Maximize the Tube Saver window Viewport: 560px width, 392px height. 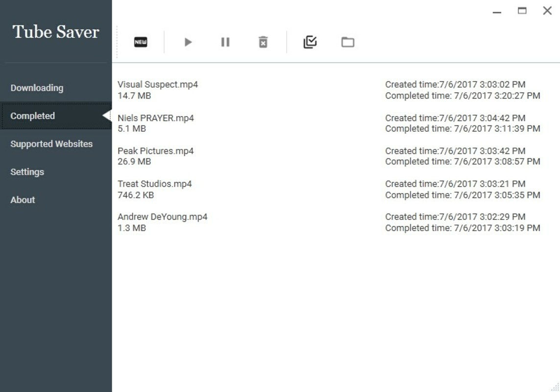coord(522,11)
